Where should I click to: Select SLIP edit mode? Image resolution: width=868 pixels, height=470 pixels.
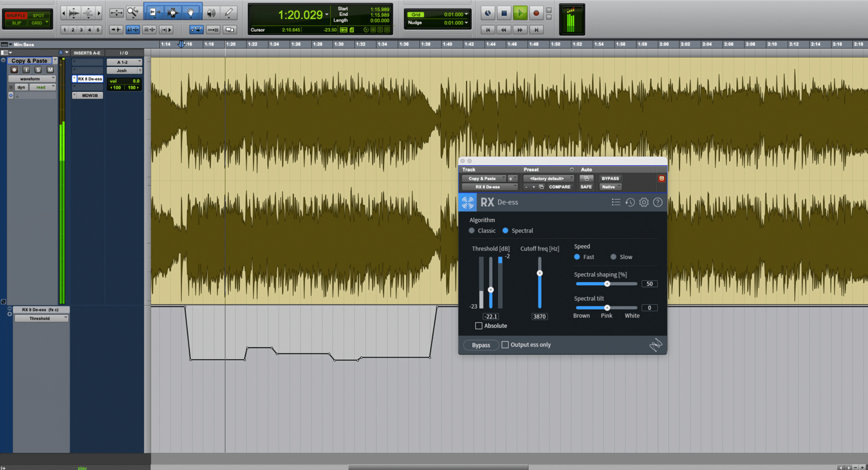click(x=16, y=23)
